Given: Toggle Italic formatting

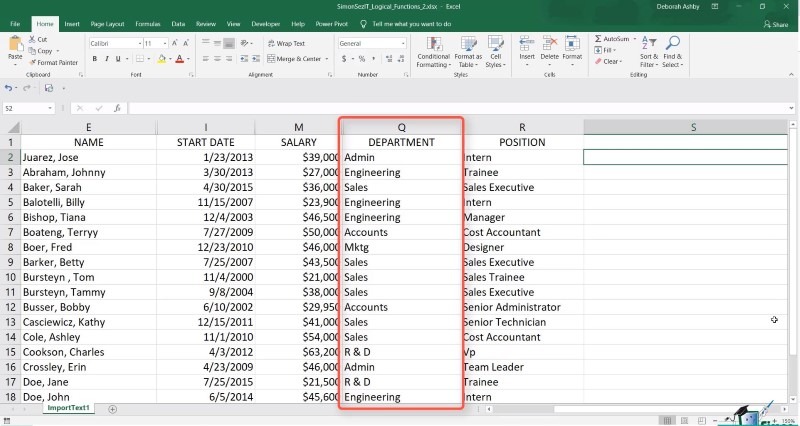Looking at the screenshot, I should coord(104,59).
